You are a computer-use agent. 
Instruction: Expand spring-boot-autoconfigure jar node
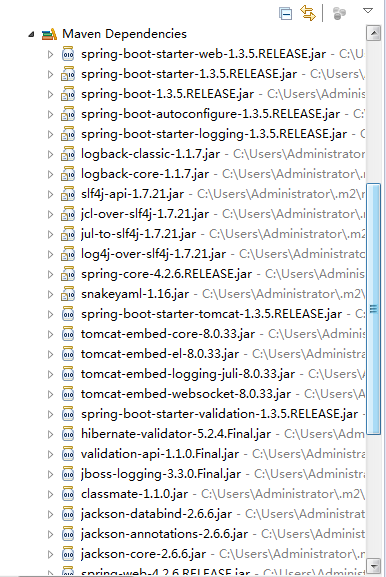pos(50,114)
